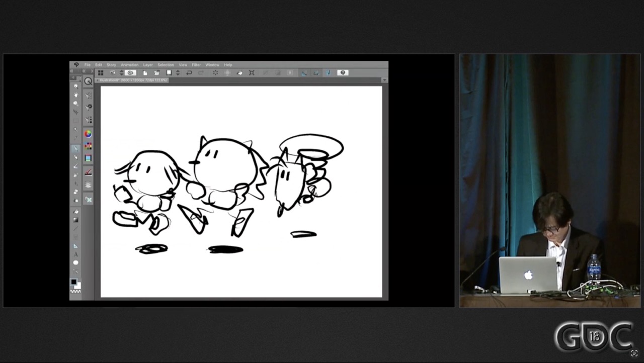644x363 pixels.
Task: Select the rectangular Selection marquee tool
Action: click(75, 121)
